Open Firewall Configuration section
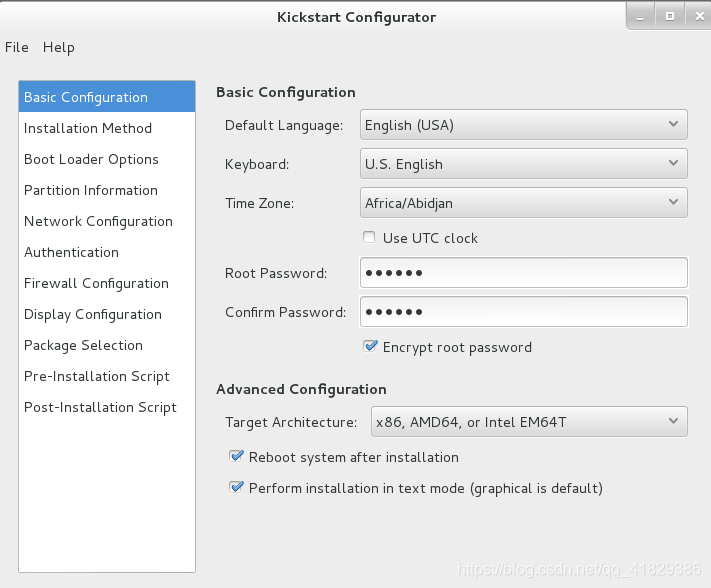Viewport: 711px width, 588px height. [x=96, y=283]
